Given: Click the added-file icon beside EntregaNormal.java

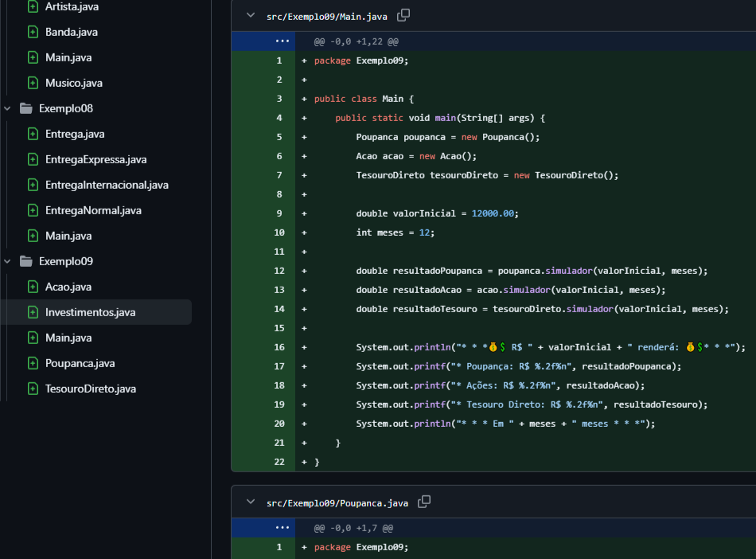Looking at the screenshot, I should (33, 211).
